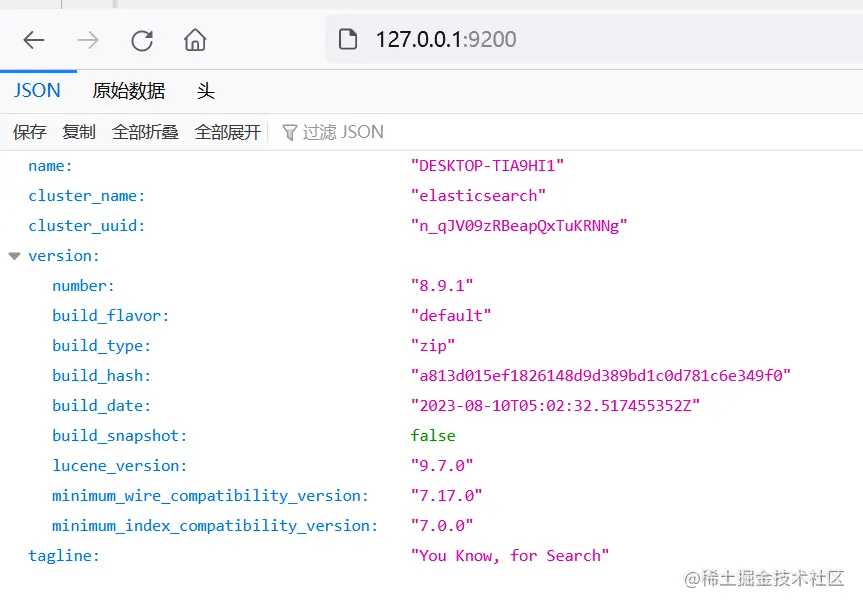Focus the 过滤 JSON filter field
This screenshot has height=607, width=863.
[x=567, y=132]
